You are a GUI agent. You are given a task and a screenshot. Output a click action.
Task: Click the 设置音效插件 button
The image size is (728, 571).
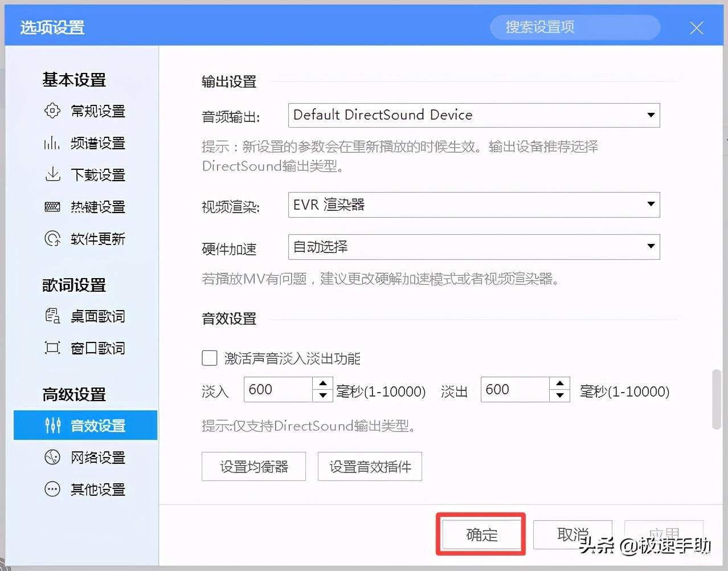370,467
